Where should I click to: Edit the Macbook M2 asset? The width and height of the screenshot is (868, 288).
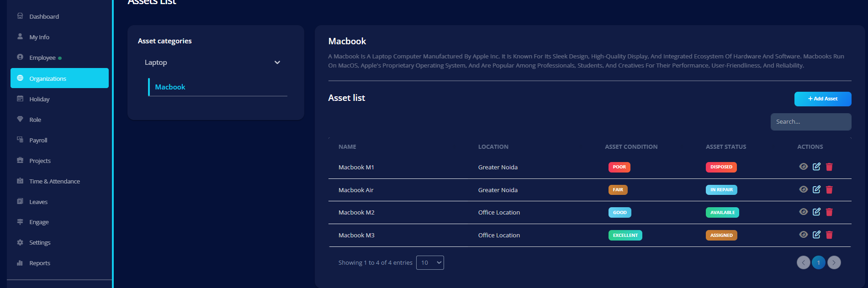coord(816,212)
